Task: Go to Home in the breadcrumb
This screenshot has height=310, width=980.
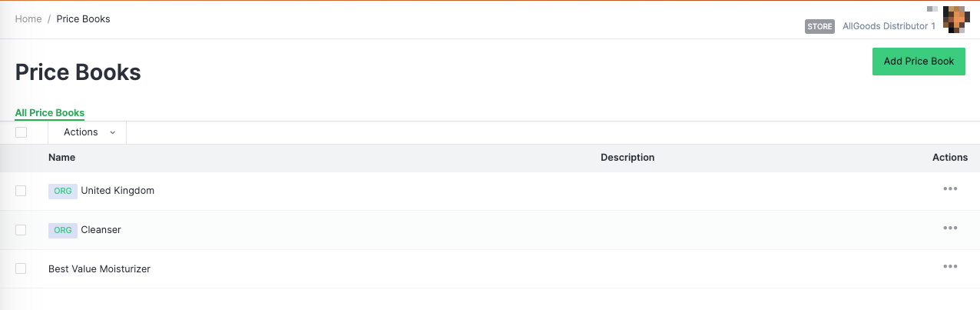Action: coord(28,19)
